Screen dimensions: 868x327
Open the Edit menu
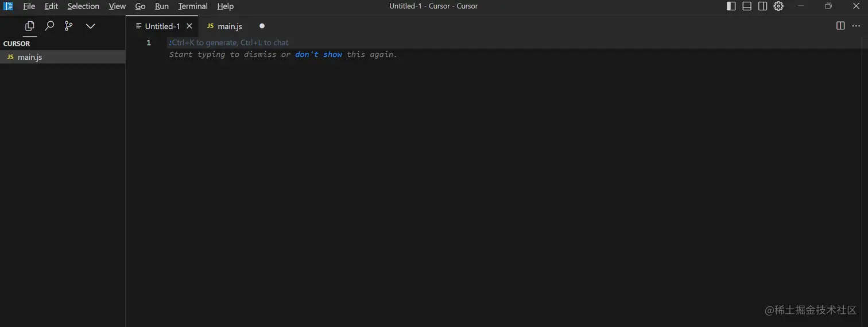pos(51,6)
